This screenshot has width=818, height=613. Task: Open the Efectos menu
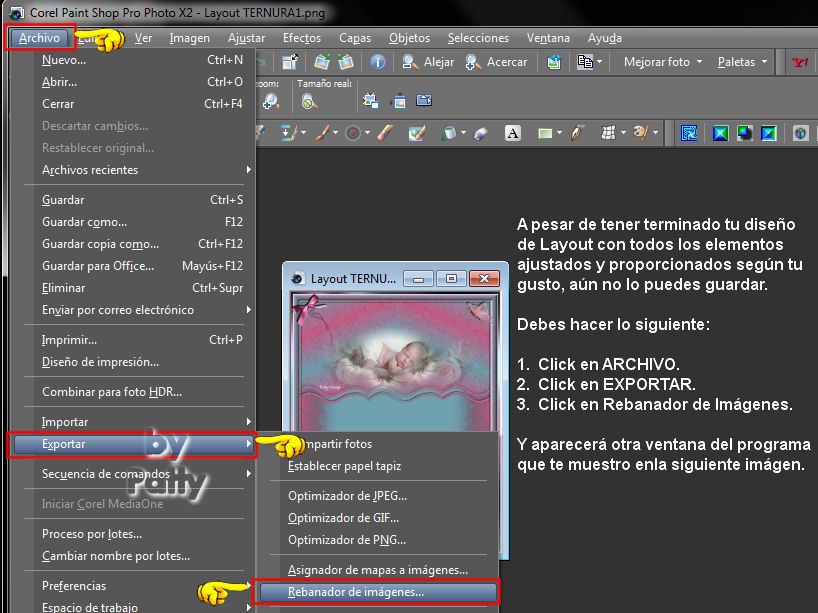[302, 38]
